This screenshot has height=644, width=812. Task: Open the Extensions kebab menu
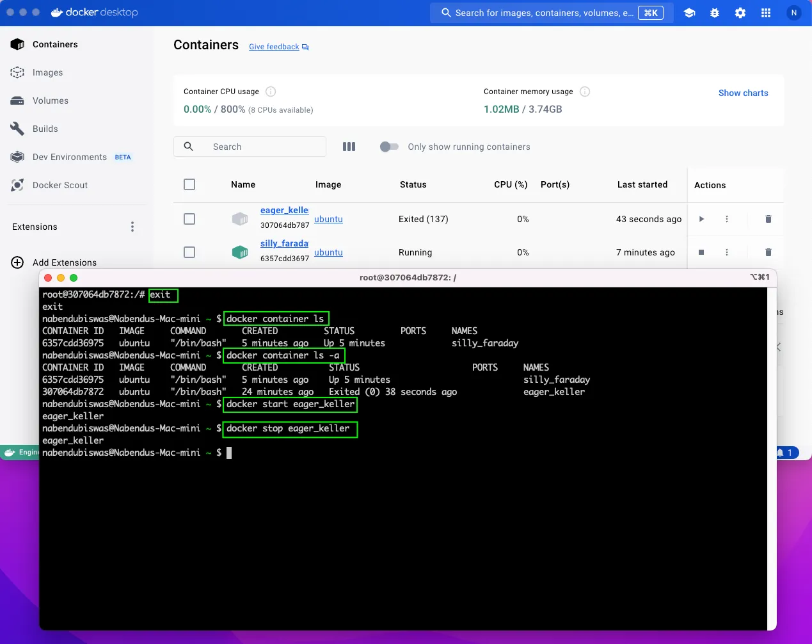coord(132,227)
